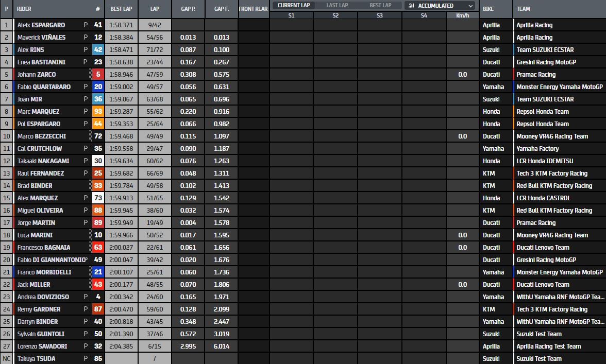The image size is (606, 364).
Task: Select rider Luca MARINI
Action: pyautogui.click(x=35, y=235)
